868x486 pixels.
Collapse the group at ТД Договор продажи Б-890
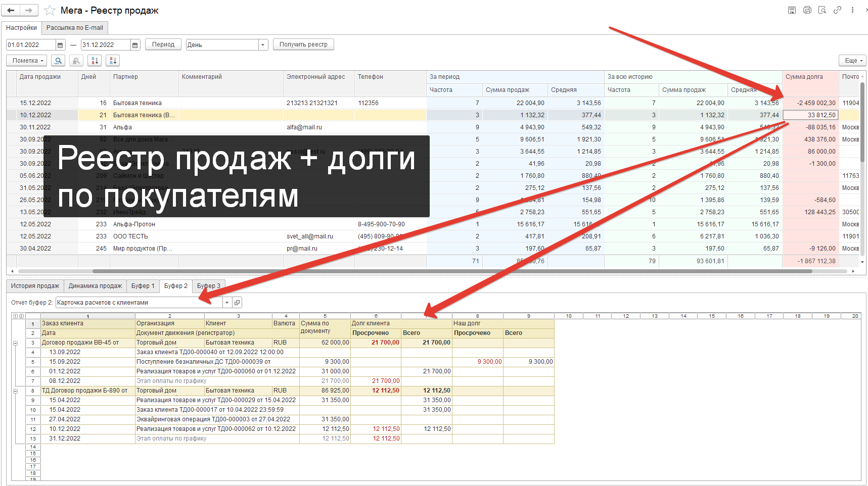tap(15, 391)
